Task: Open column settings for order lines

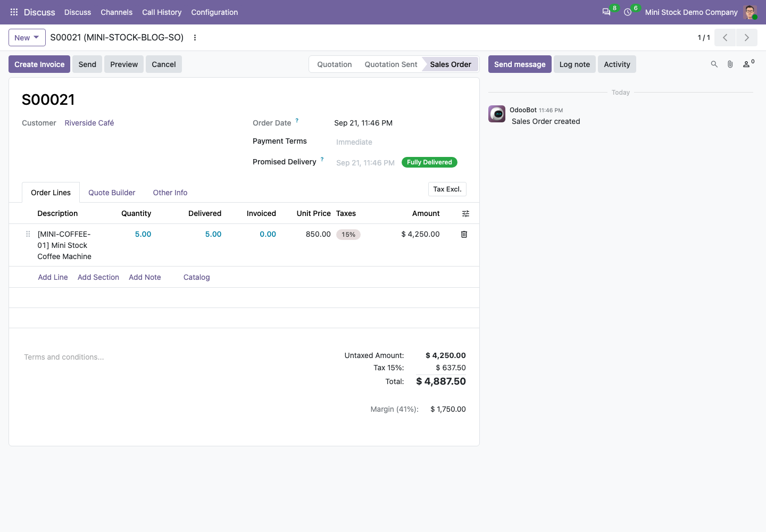Action: pos(466,214)
